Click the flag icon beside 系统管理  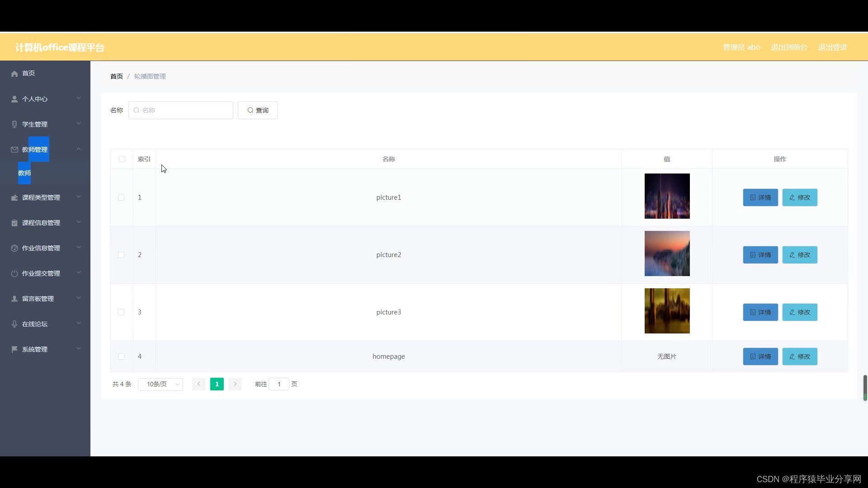point(14,349)
